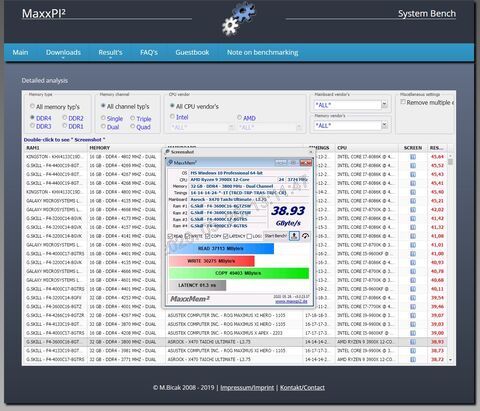Open screenshot icon in row with result 41,08
The image size is (480, 411).
tap(413, 236)
